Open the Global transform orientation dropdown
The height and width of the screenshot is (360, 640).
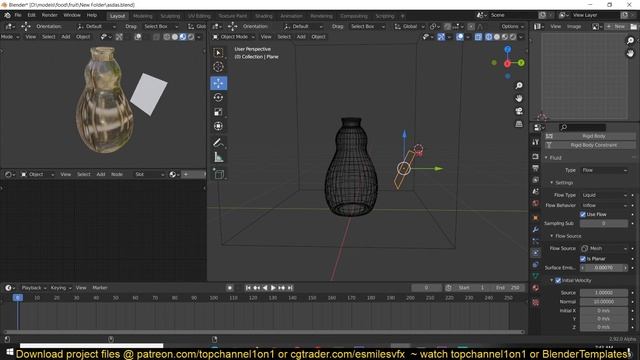(409, 26)
